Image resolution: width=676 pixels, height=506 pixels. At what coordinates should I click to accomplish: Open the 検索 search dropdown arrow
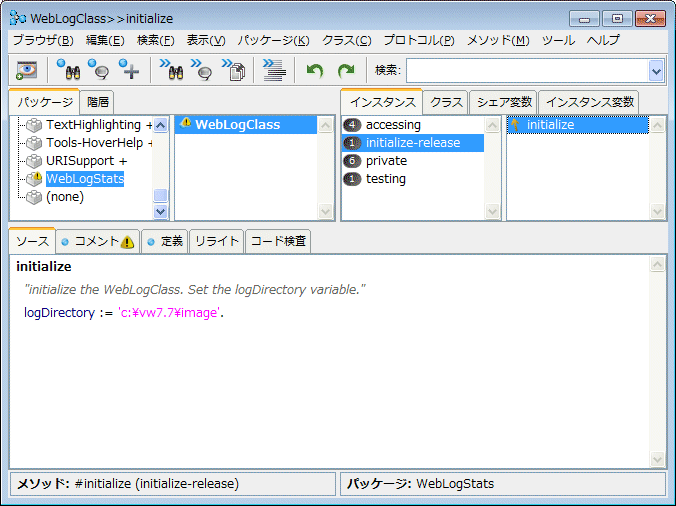656,70
